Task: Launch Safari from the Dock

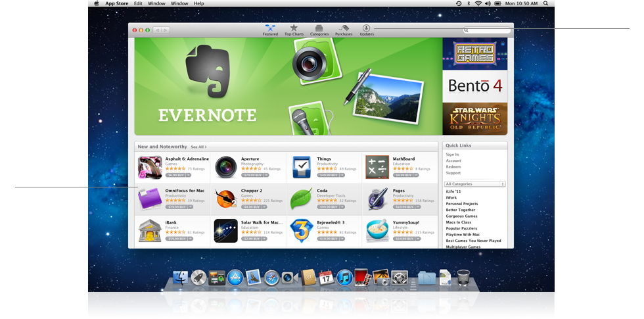Action: pos(271,278)
